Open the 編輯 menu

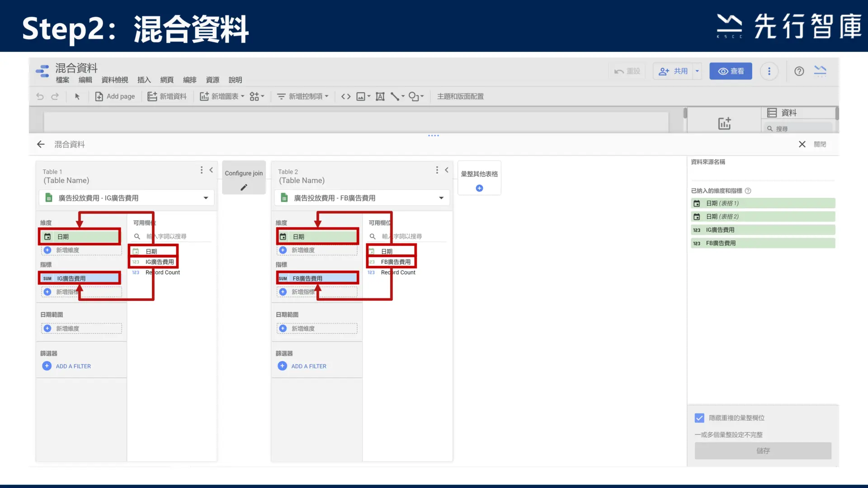tap(85, 80)
